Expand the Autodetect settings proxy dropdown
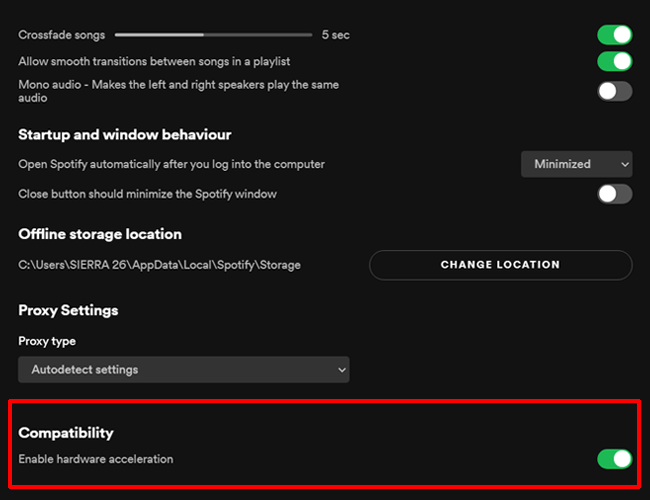This screenshot has width=650, height=500. click(183, 370)
